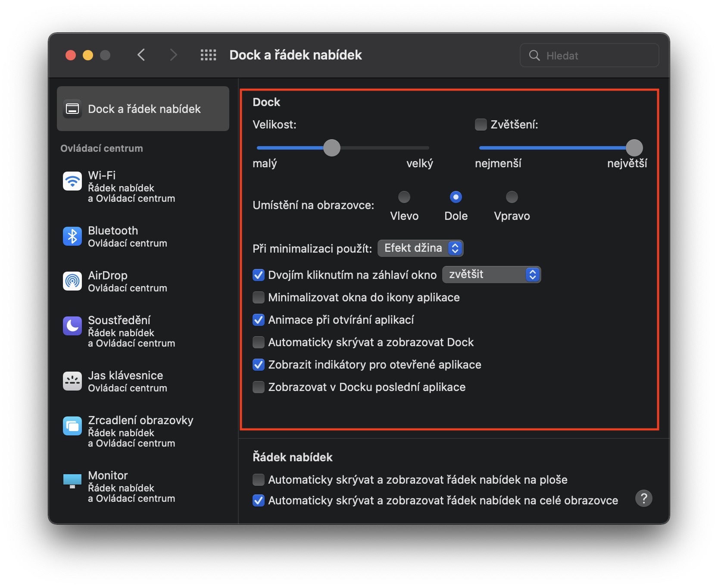Select Dock a řádek nabídek sidebar item
718x588 pixels.
(143, 109)
